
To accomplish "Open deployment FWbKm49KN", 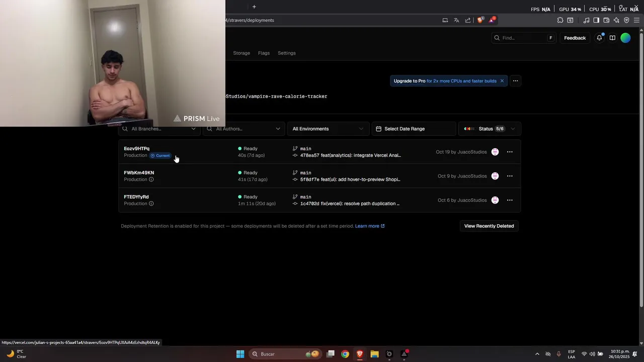I will (x=139, y=173).
